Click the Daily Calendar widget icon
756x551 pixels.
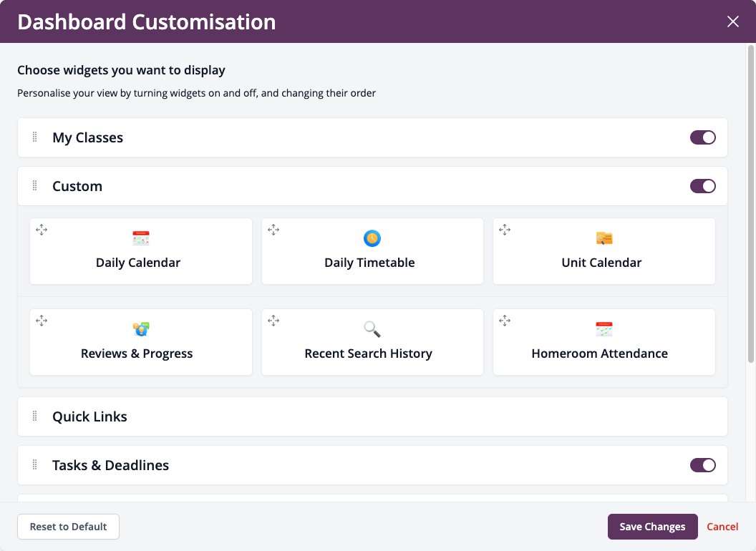click(141, 238)
